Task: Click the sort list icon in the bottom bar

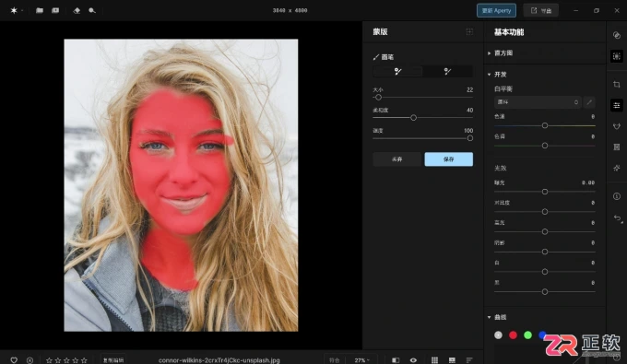Action: click(469, 360)
